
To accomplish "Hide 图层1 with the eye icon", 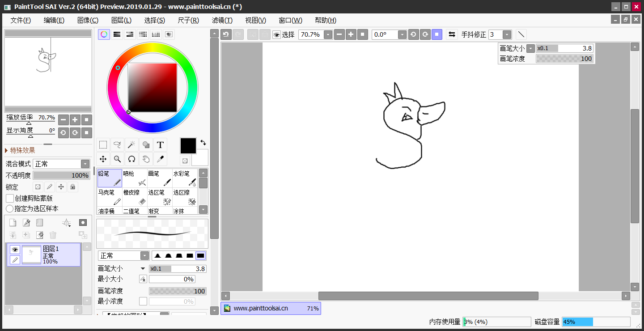I will pyautogui.click(x=15, y=250).
